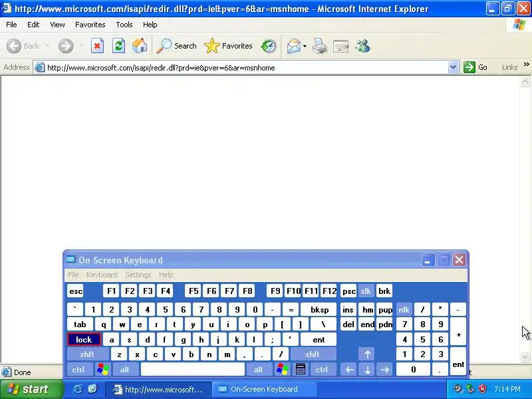The width and height of the screenshot is (532, 399).
Task: Open the Forward button history dropdown
Action: [x=81, y=46]
